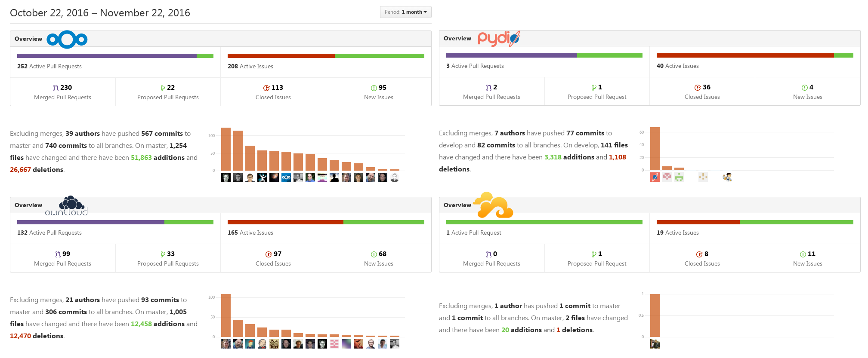The image size is (868, 358).
Task: Open Pydio's 1 Proposed Pull Request under 3 Active Pull Requests
Action: click(597, 92)
